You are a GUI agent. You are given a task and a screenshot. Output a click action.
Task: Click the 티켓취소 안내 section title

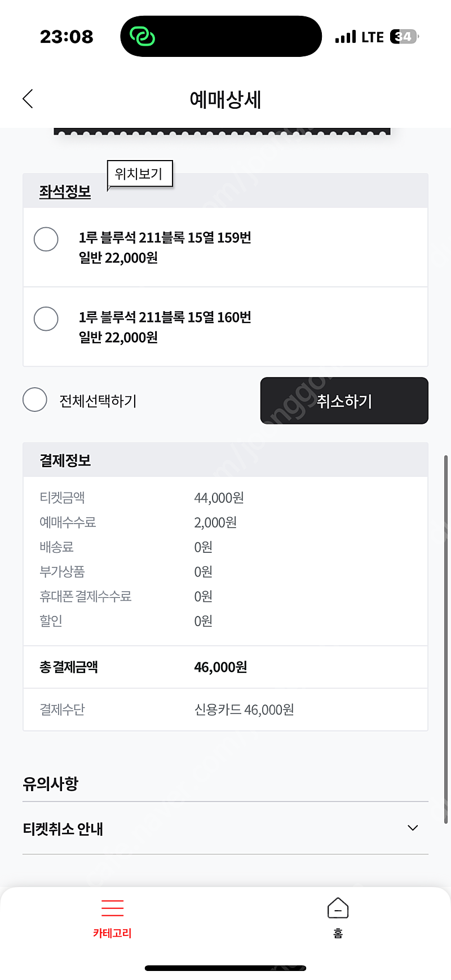63,829
